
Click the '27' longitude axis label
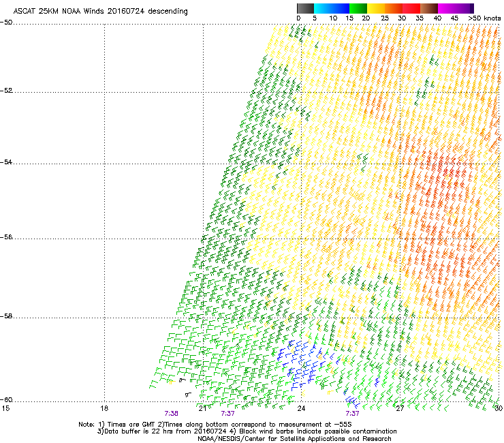pyautogui.click(x=400, y=408)
